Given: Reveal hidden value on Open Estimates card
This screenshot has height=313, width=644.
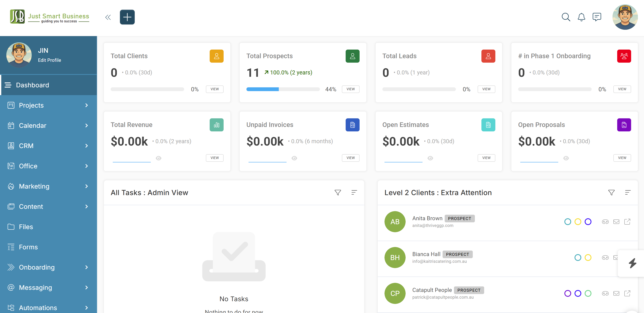Looking at the screenshot, I should tap(430, 158).
